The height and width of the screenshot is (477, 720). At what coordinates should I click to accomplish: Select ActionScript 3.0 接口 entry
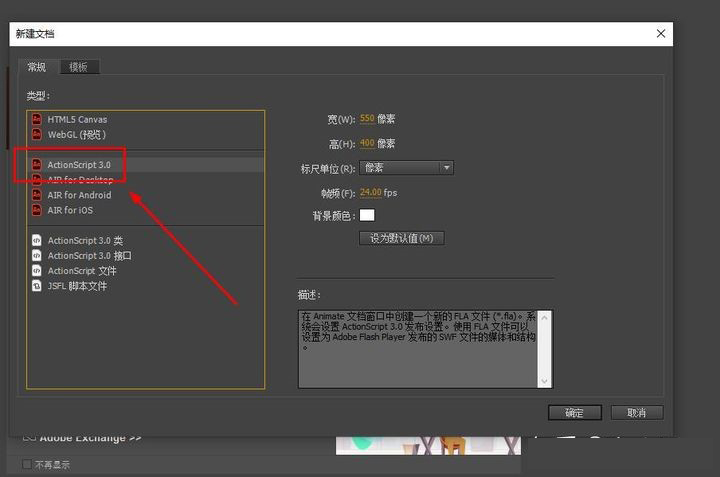[146, 255]
